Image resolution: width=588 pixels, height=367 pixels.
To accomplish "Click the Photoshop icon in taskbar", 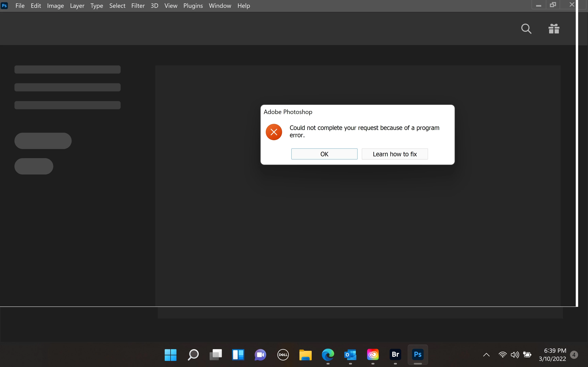I will pos(418,355).
